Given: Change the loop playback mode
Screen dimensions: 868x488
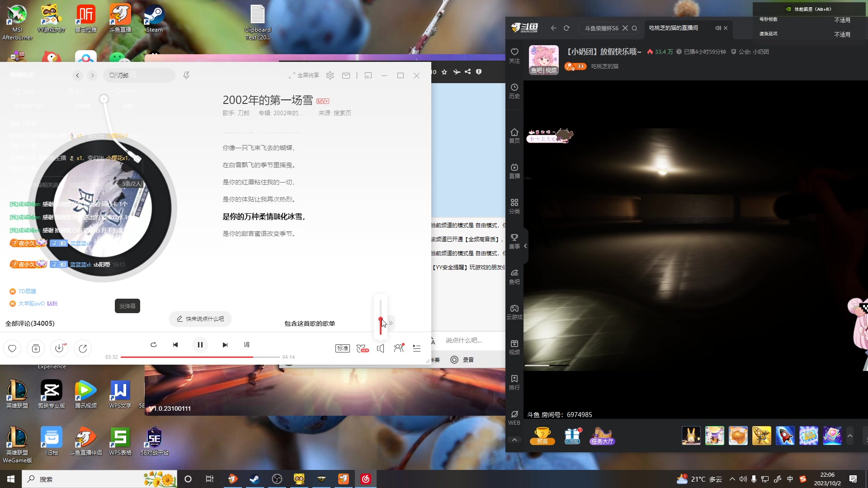Looking at the screenshot, I should coord(154,345).
